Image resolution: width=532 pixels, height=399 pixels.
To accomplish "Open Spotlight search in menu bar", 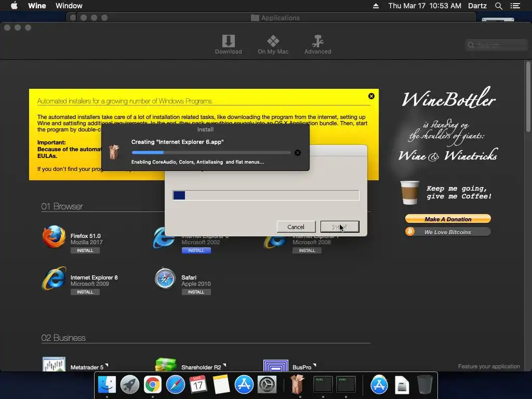I will [x=498, y=6].
